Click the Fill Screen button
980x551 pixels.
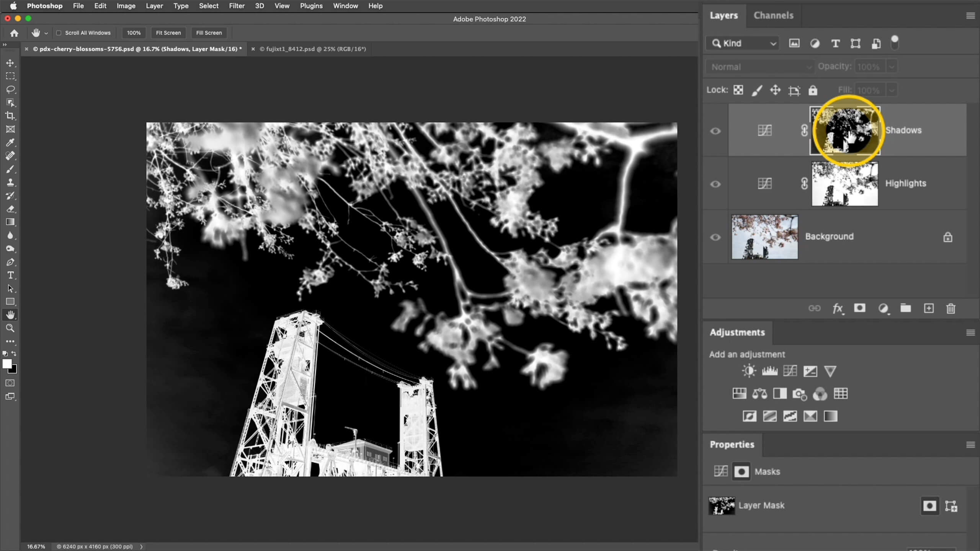(209, 33)
